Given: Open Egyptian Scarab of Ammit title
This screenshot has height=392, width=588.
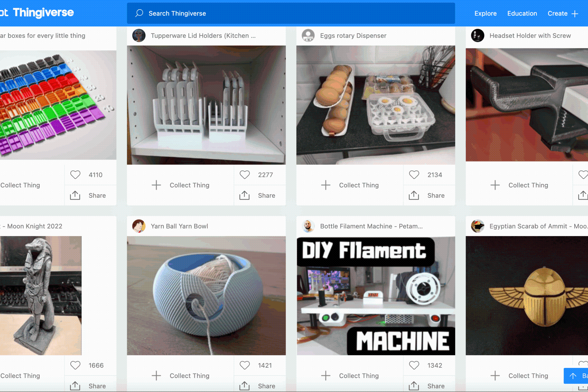Looking at the screenshot, I should point(538,226).
